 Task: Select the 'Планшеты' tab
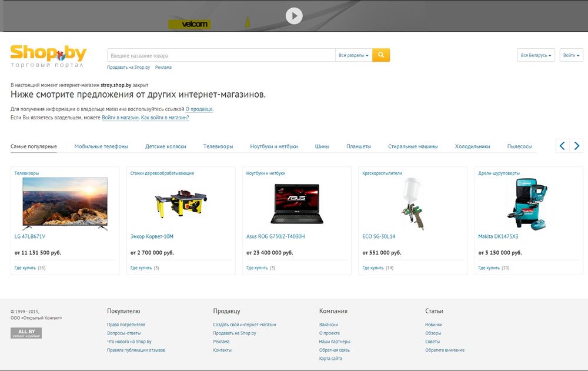pyautogui.click(x=359, y=146)
